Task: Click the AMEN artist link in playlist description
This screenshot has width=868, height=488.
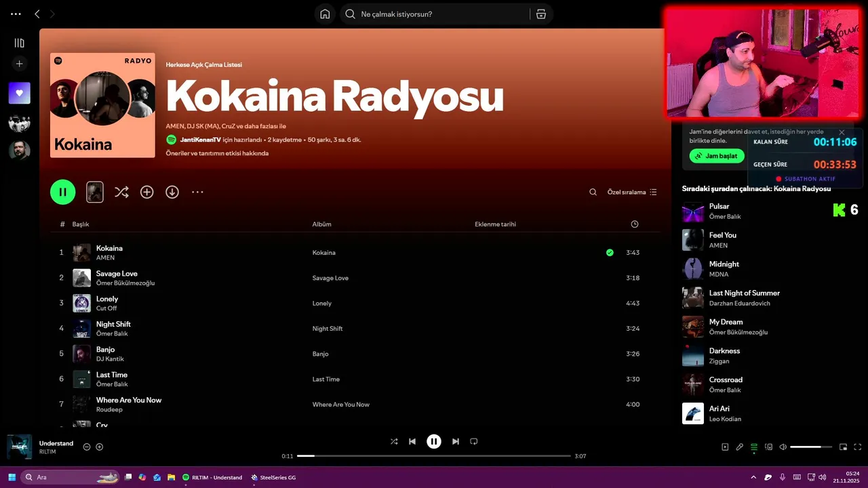Action: (175, 126)
